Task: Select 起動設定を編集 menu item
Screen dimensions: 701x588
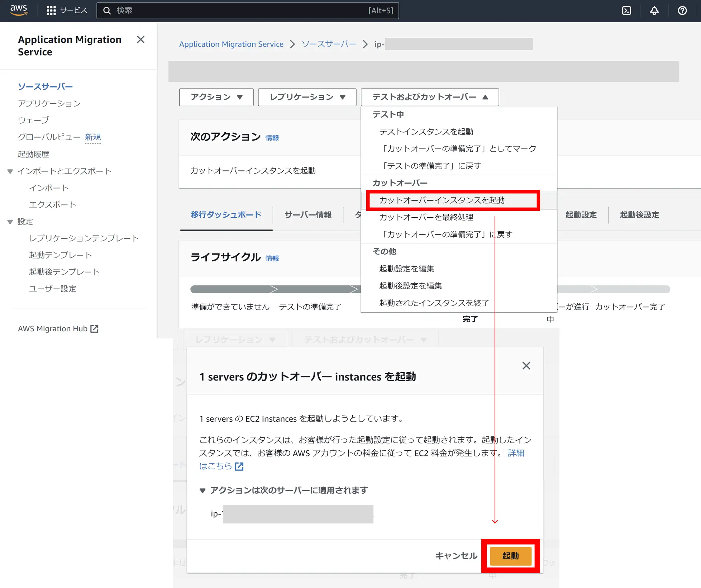Action: pos(459,269)
